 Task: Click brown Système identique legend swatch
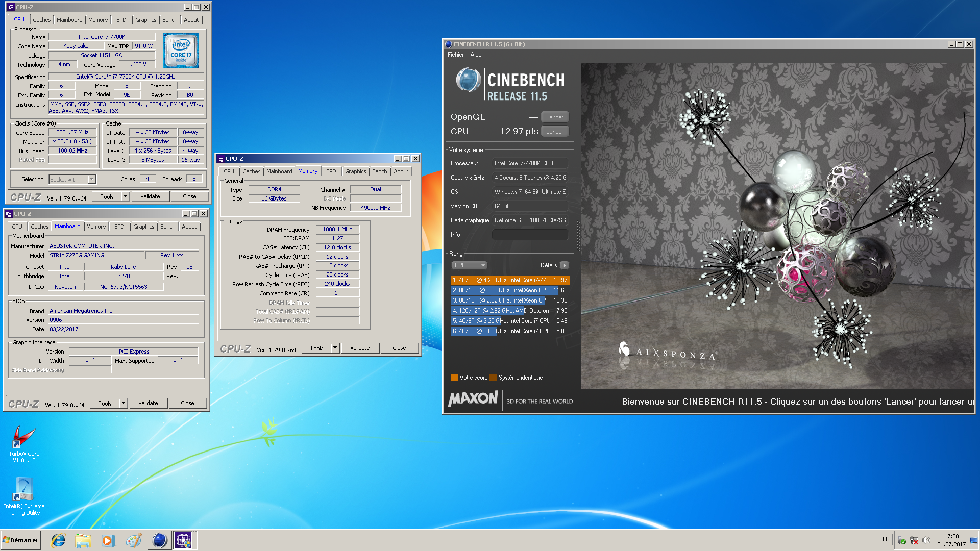pyautogui.click(x=493, y=378)
